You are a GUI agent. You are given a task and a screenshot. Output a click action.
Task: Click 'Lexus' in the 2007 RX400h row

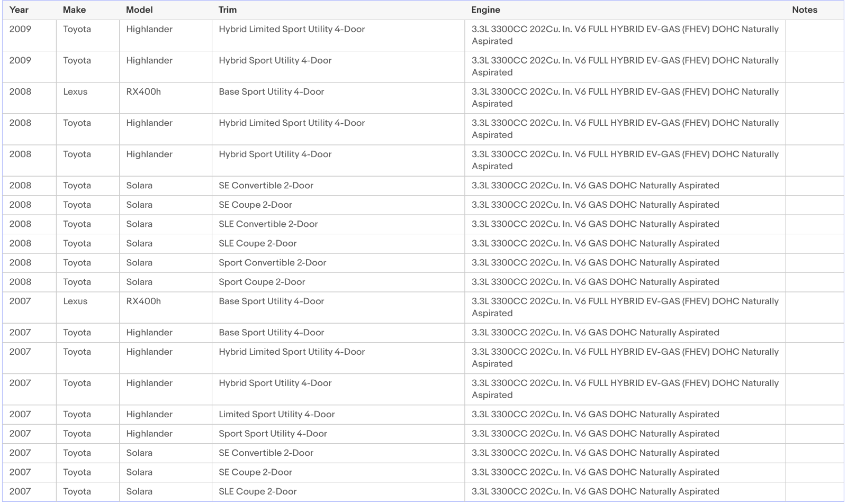tap(75, 301)
